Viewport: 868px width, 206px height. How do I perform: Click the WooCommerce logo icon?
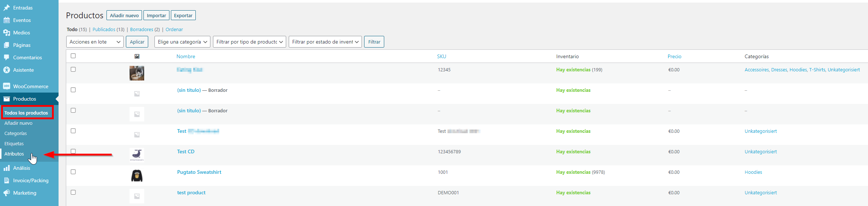pyautogui.click(x=7, y=86)
